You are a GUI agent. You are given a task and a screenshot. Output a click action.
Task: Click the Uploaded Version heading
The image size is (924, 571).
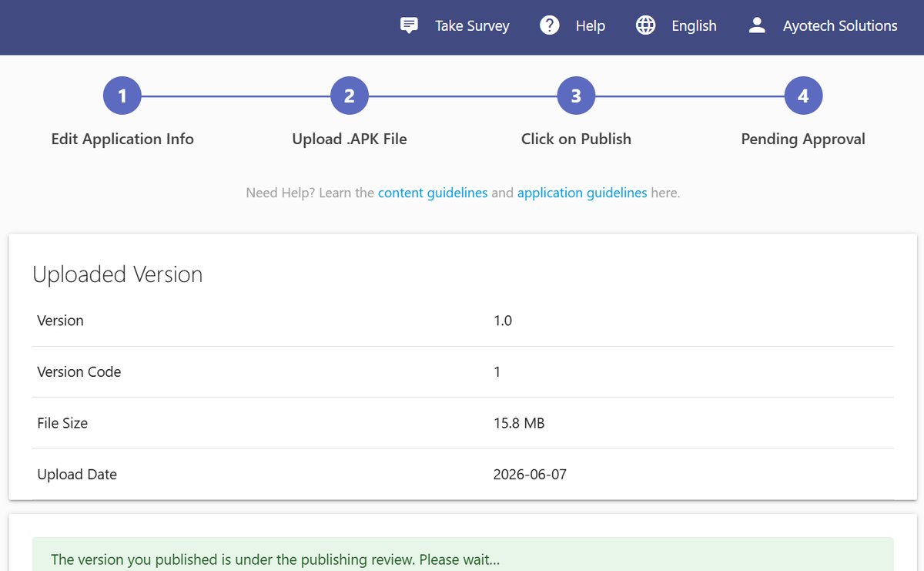pos(118,274)
